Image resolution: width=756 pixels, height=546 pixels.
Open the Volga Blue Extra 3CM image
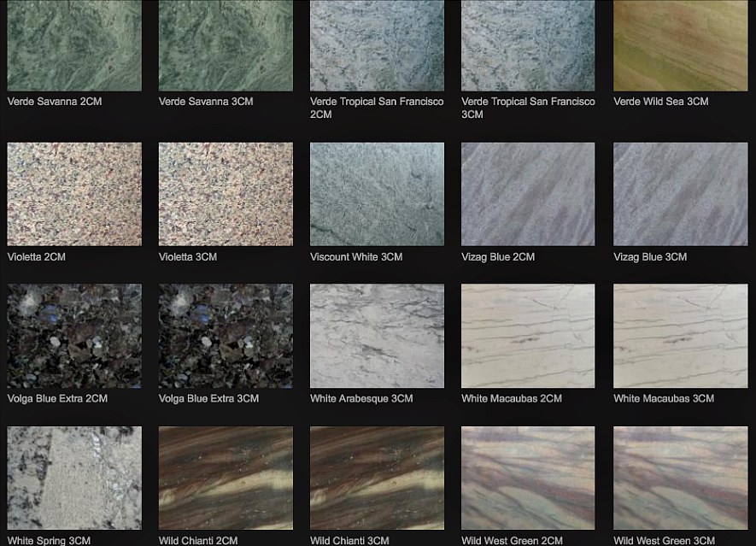click(x=226, y=336)
